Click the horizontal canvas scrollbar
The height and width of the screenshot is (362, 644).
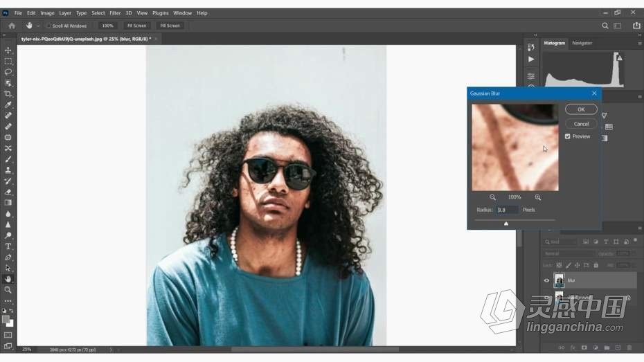coord(314,350)
